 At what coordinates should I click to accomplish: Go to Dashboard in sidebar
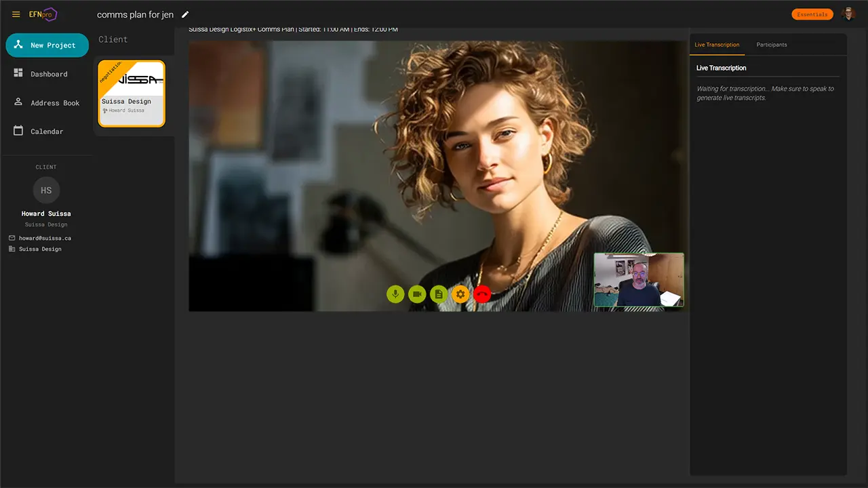[x=48, y=74]
